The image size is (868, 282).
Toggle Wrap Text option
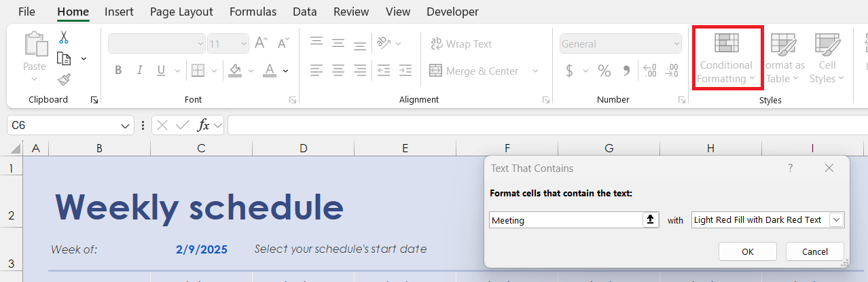(461, 43)
